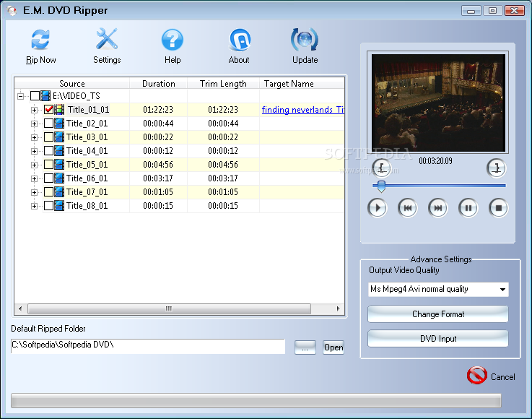This screenshot has height=419, width=532.
Task: Click the Source column header
Action: click(x=72, y=84)
